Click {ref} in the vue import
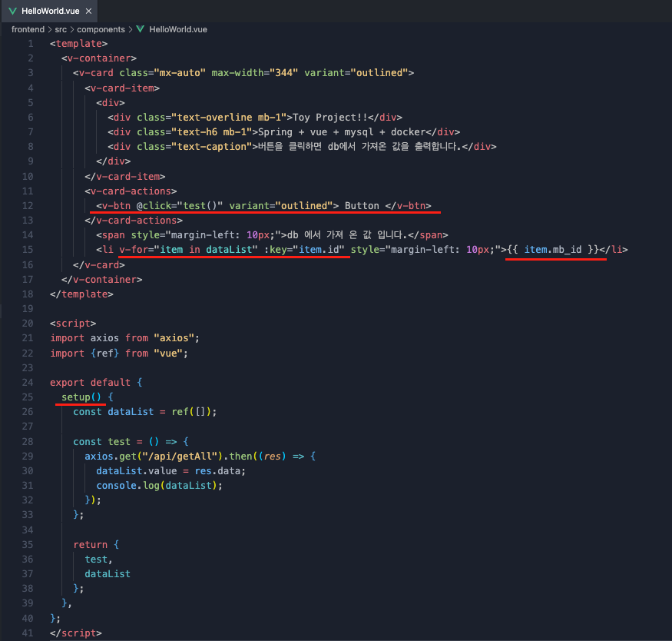Image resolution: width=672 pixels, height=641 pixels. pyautogui.click(x=104, y=354)
